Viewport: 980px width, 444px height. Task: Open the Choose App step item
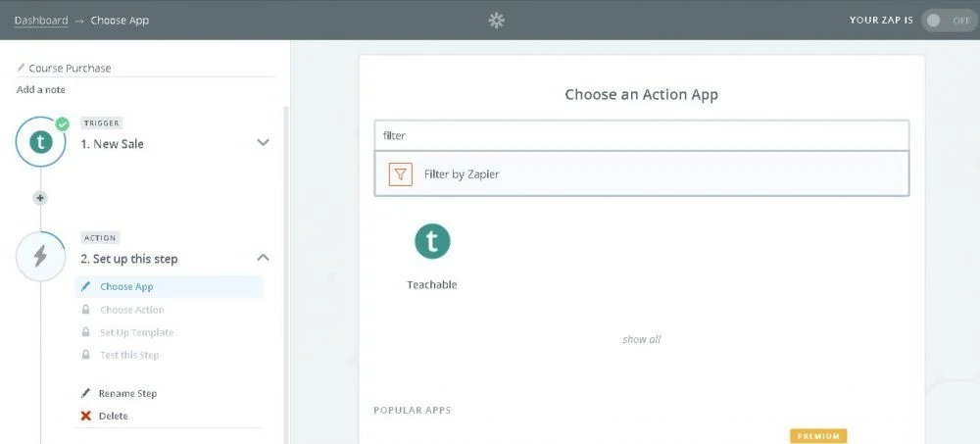(x=126, y=287)
